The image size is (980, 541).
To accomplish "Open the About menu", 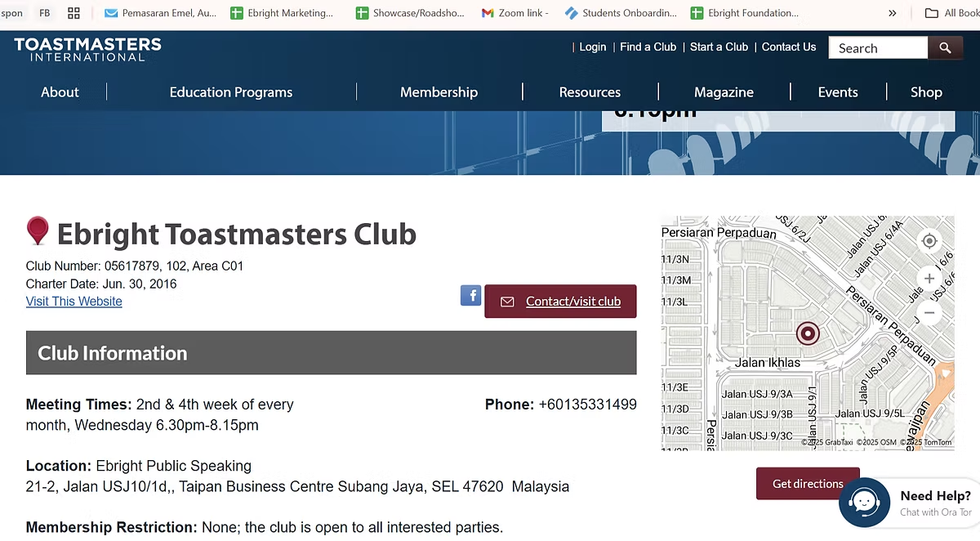I will (60, 92).
